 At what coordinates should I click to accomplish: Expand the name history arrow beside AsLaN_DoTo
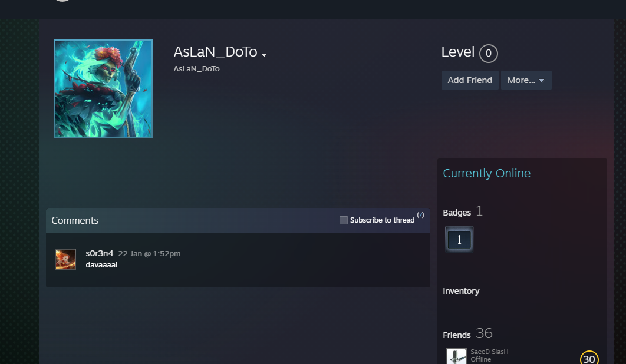(264, 55)
